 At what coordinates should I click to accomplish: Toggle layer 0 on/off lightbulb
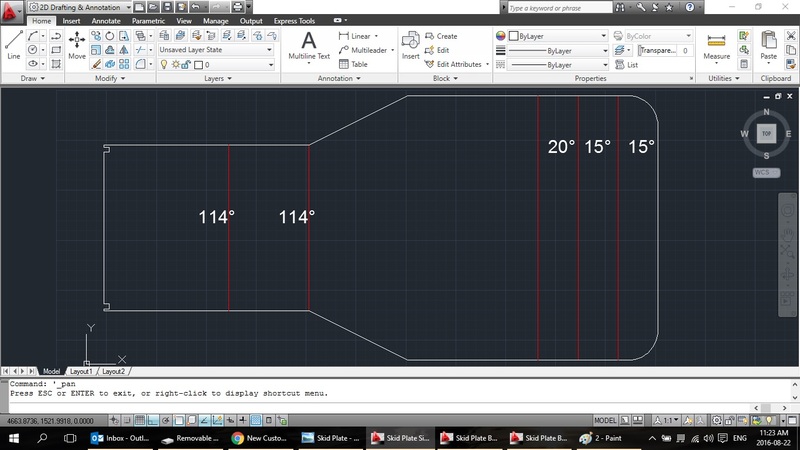tap(164, 65)
